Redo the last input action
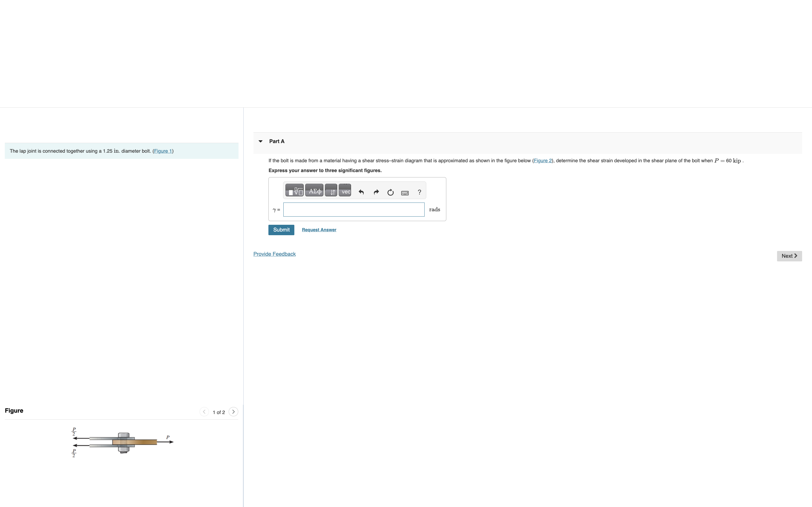The image size is (812, 507). click(x=376, y=192)
